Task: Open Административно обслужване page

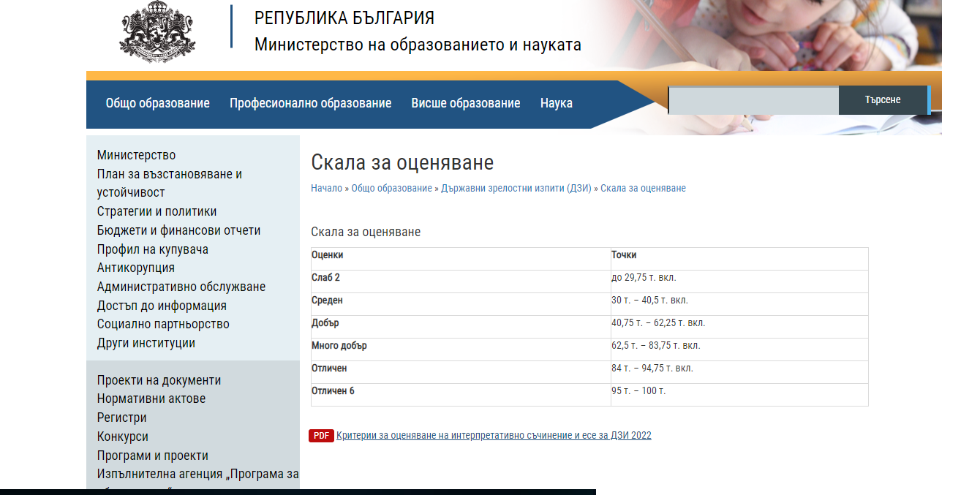Action: click(x=181, y=287)
